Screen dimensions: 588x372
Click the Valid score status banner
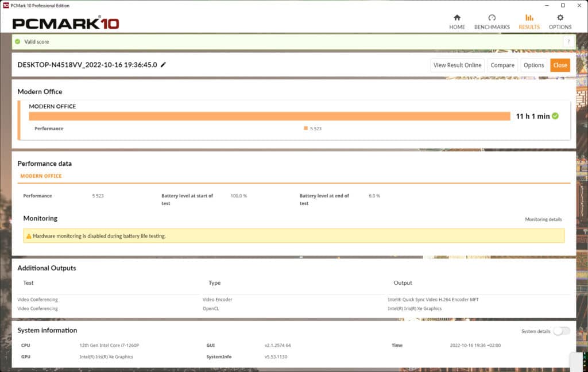(x=293, y=42)
